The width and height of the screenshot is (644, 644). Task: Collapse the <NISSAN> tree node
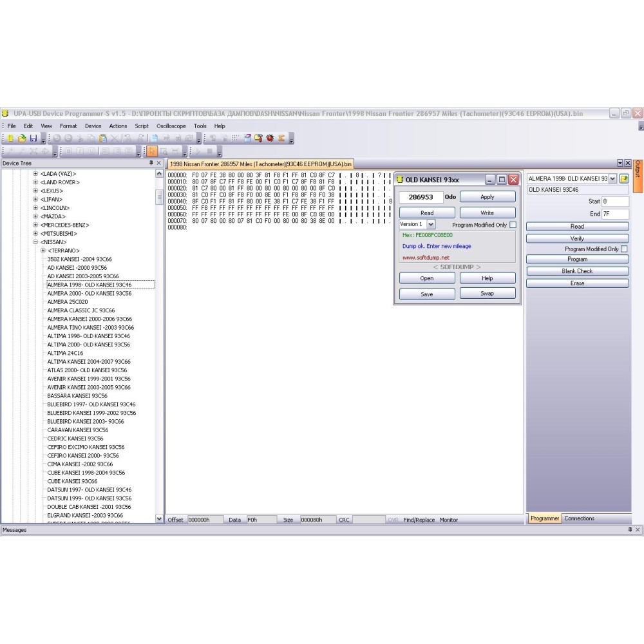35,242
